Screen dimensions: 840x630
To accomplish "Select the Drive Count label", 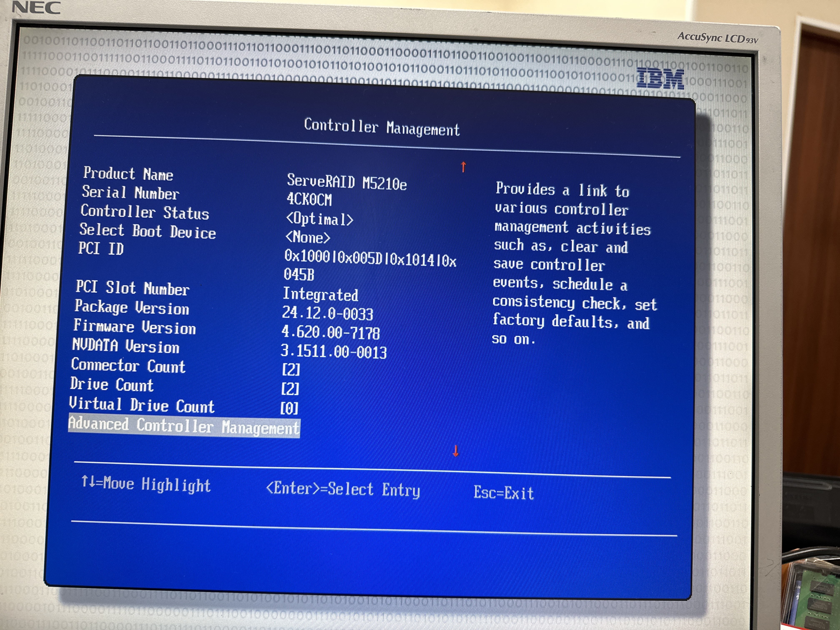I will [112, 385].
